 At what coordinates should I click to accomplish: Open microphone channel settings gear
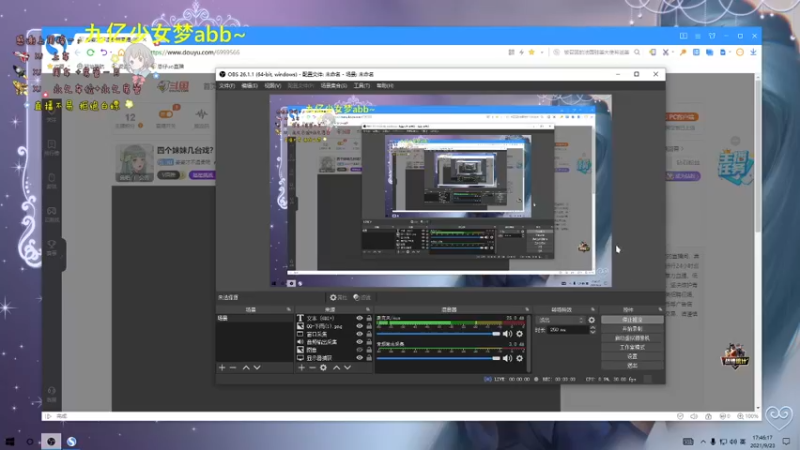click(x=519, y=334)
